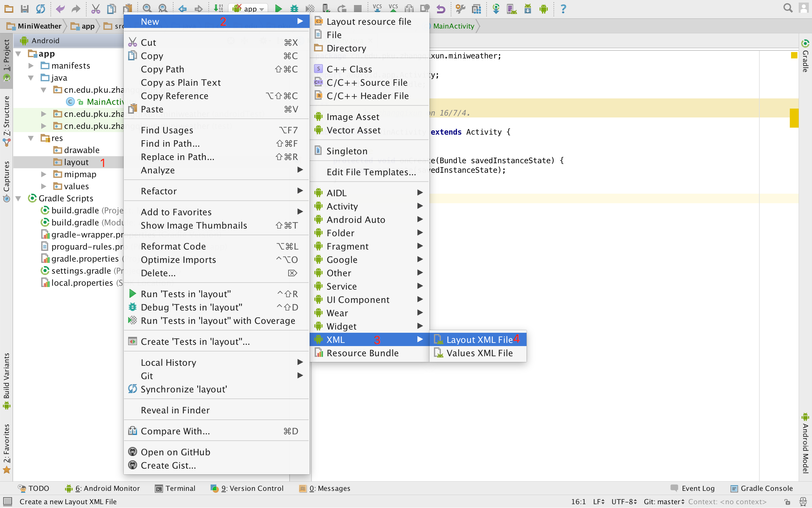This screenshot has width=812, height=508.
Task: Click the Forward navigation arrow icon
Action: point(199,9)
